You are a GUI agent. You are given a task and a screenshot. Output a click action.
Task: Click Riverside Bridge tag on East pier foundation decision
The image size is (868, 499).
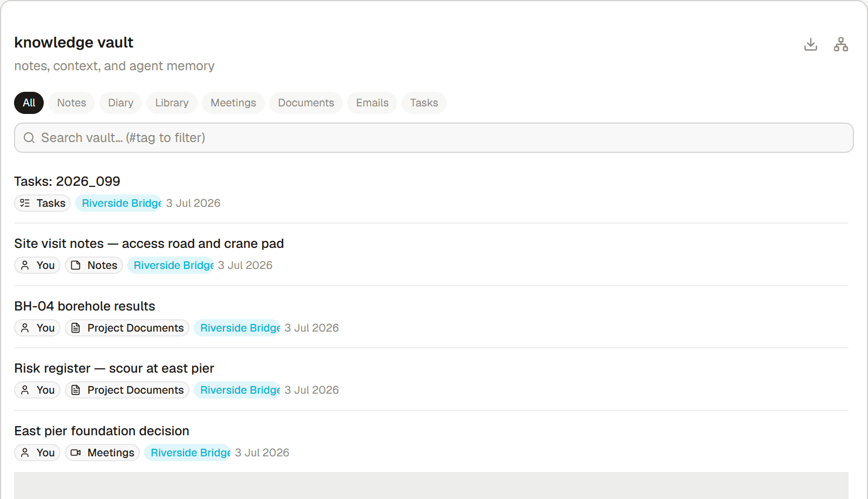[x=188, y=453]
